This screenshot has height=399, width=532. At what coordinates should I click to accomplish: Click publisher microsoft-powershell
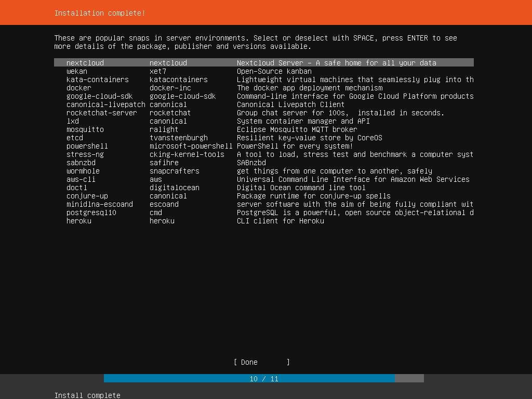(x=191, y=146)
